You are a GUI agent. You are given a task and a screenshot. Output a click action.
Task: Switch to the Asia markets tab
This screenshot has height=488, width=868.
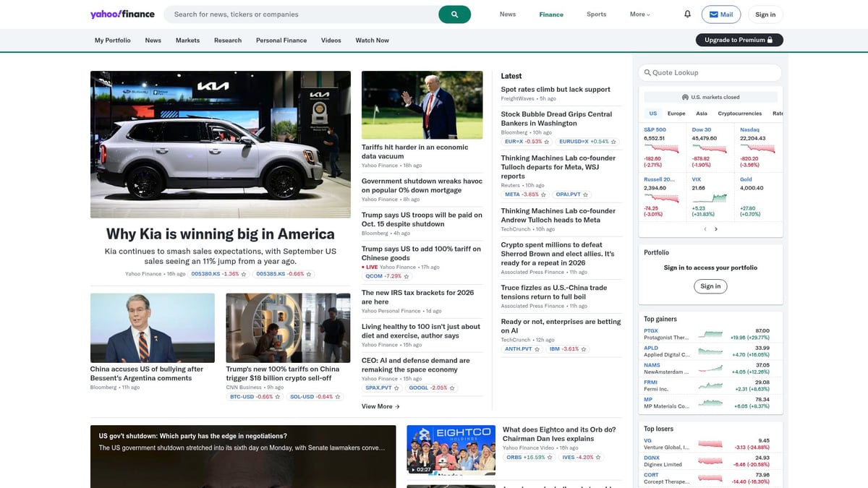pos(702,114)
